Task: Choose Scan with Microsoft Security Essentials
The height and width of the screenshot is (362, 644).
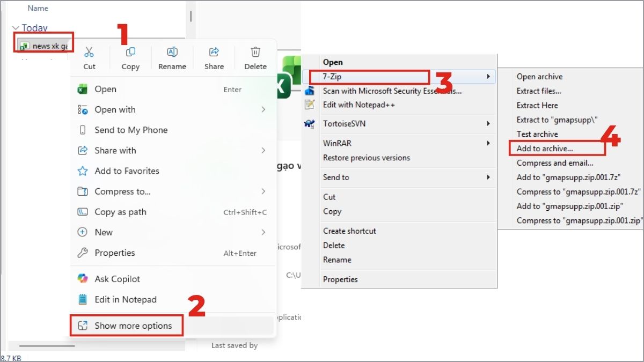Action: pos(392,91)
